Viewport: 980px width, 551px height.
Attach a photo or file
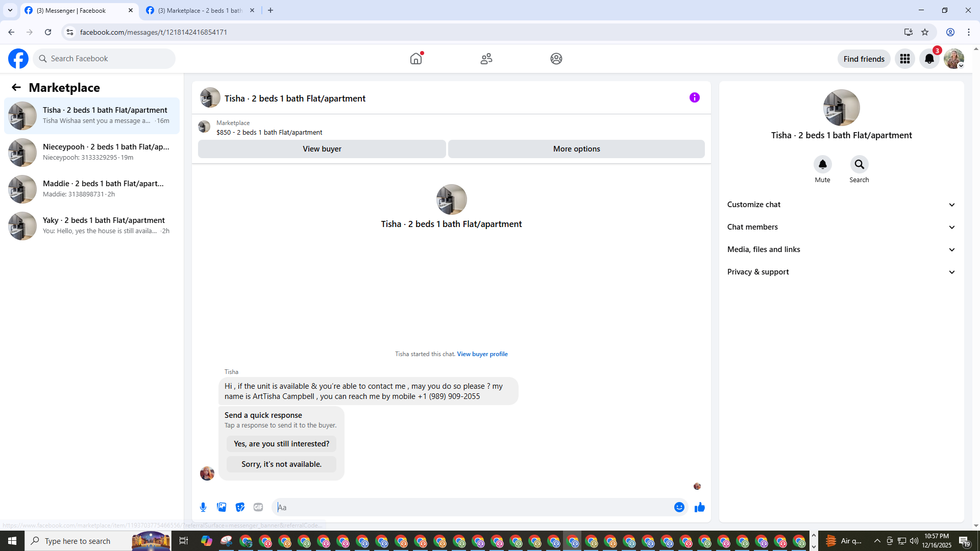pyautogui.click(x=222, y=507)
